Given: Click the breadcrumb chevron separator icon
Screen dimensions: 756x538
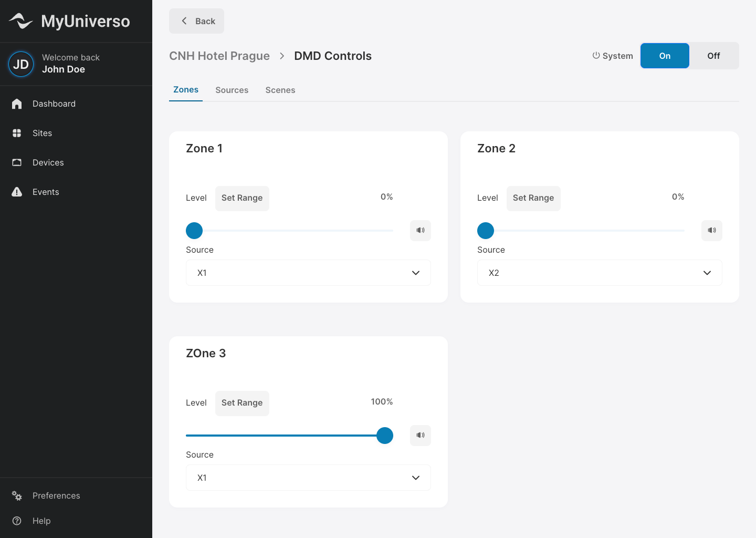Looking at the screenshot, I should click(282, 56).
